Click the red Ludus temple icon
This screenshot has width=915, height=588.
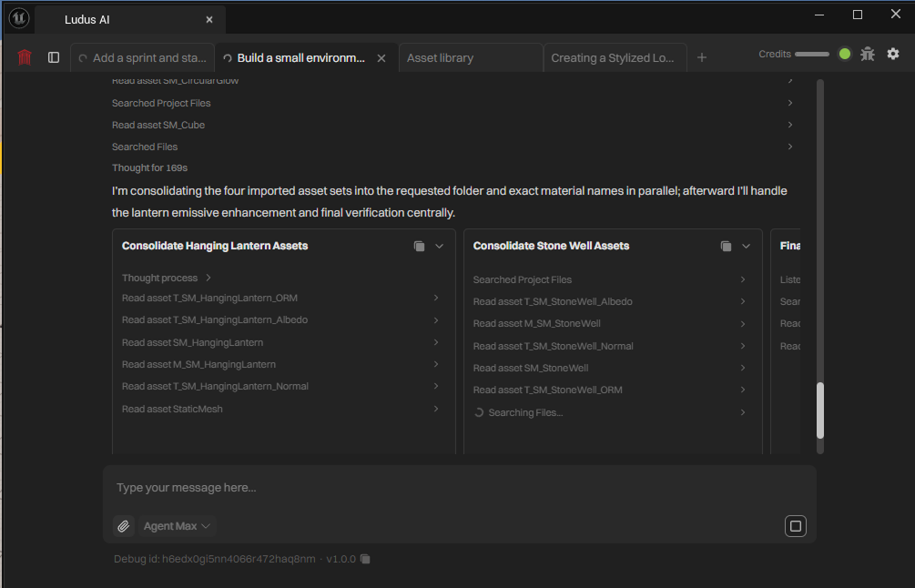point(25,57)
